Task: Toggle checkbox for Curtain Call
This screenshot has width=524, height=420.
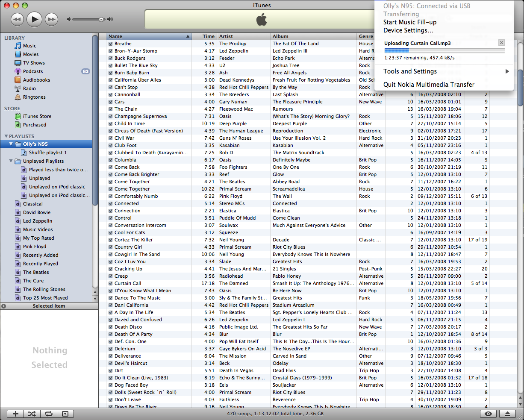Action: point(111,283)
